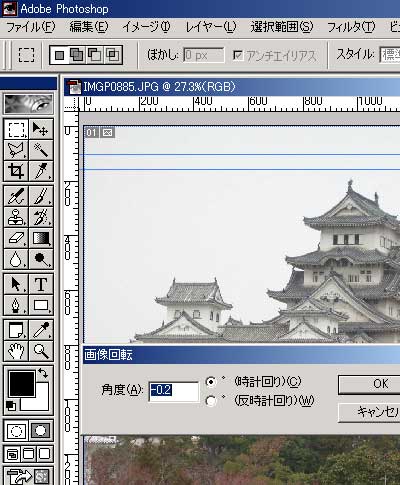Choose Add to Selection mode
400x485 pixels.
pos(77,55)
